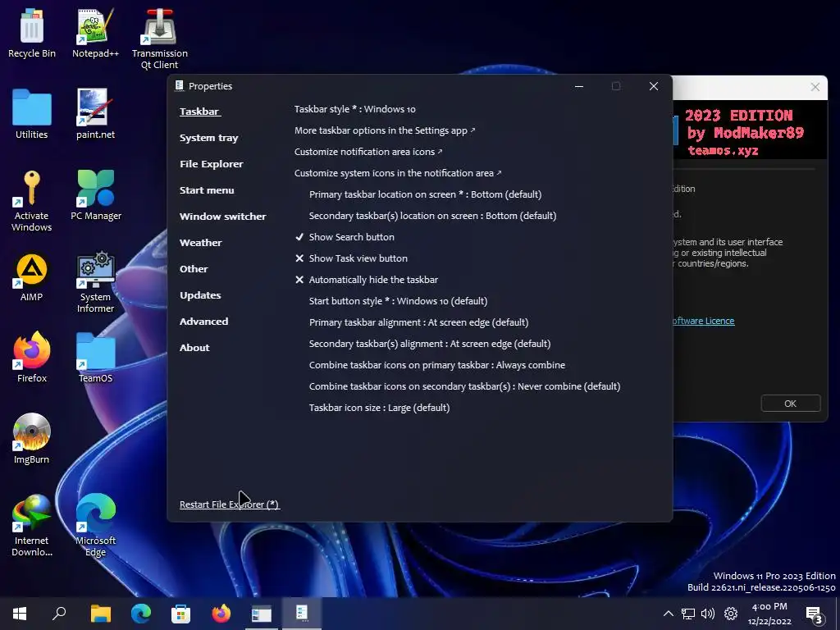
Task: Open Customize system icons in notification area
Action: pyautogui.click(x=398, y=173)
